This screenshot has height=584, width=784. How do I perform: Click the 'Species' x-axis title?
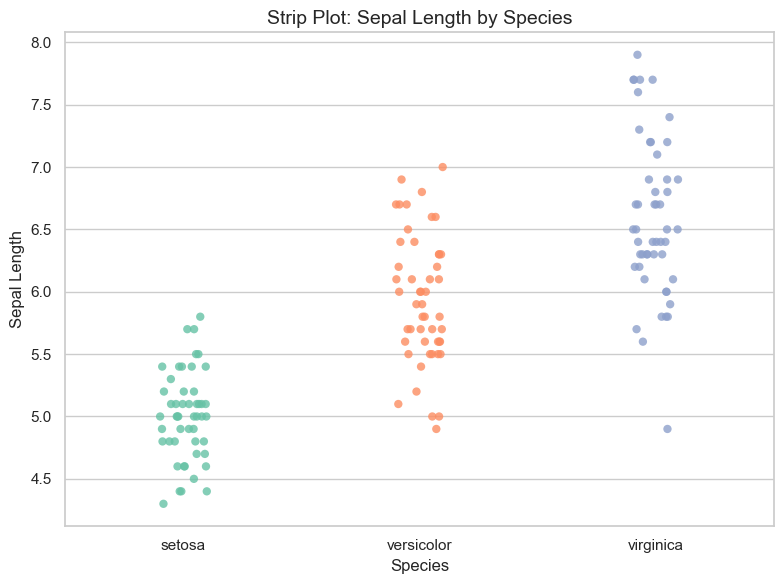point(420,565)
